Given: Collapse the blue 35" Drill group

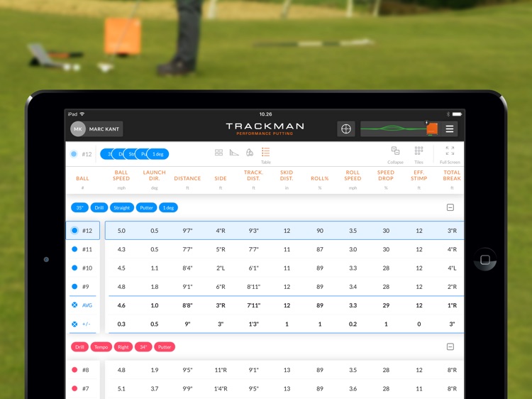Looking at the screenshot, I should click(450, 207).
